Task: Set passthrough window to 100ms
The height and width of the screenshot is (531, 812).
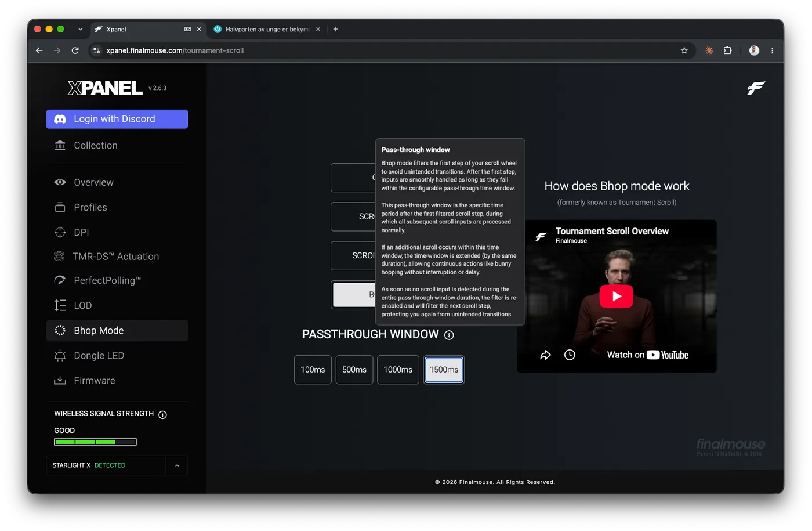Action: click(313, 370)
